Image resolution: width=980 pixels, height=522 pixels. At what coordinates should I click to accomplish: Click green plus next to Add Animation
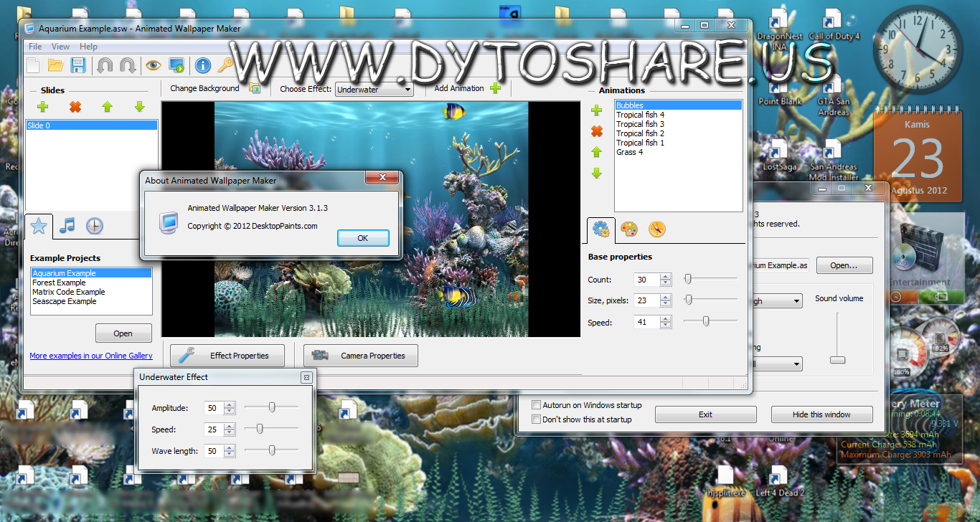tap(495, 88)
